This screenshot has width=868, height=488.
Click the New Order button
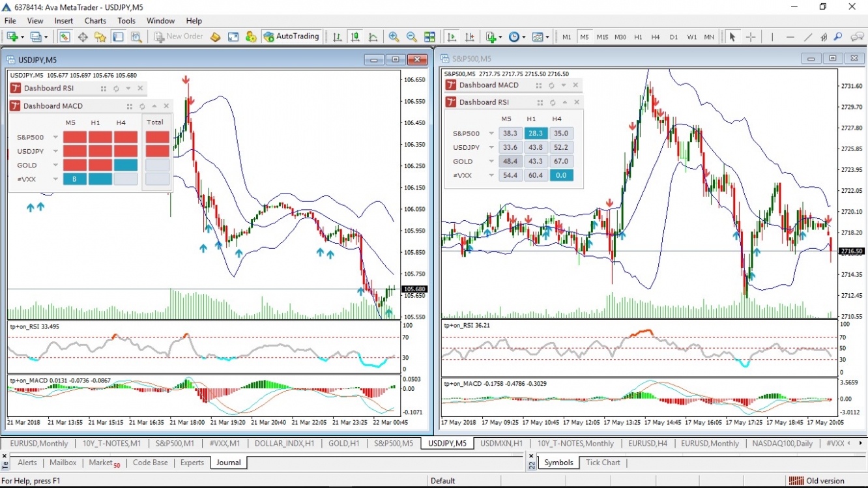click(179, 37)
